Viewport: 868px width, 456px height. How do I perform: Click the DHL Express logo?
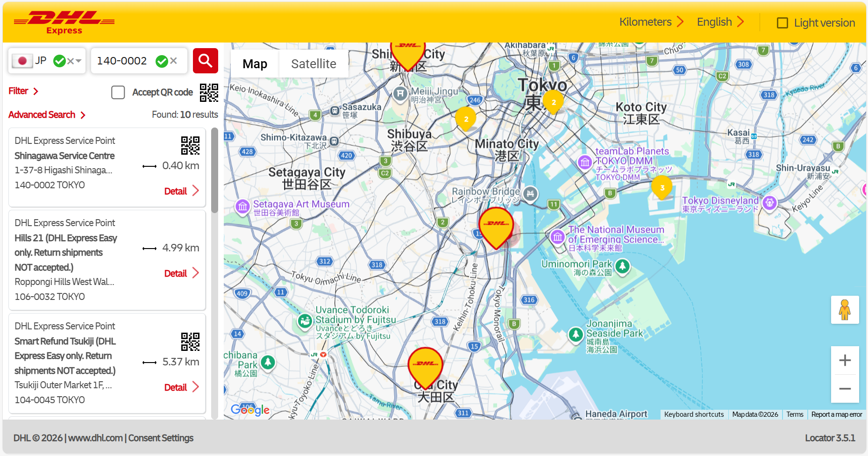coord(64,22)
